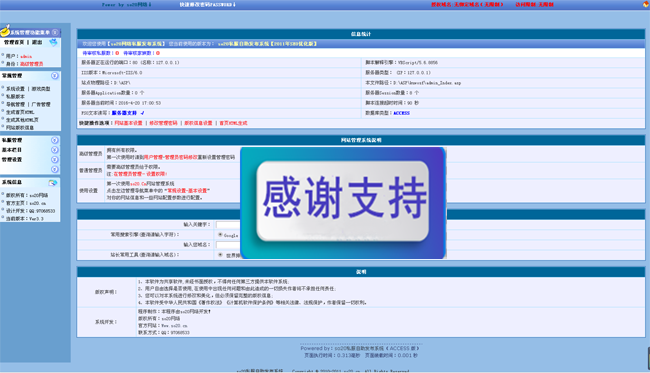Expand the 私服管理 section
This screenshot has width=650, height=373.
(55, 140)
